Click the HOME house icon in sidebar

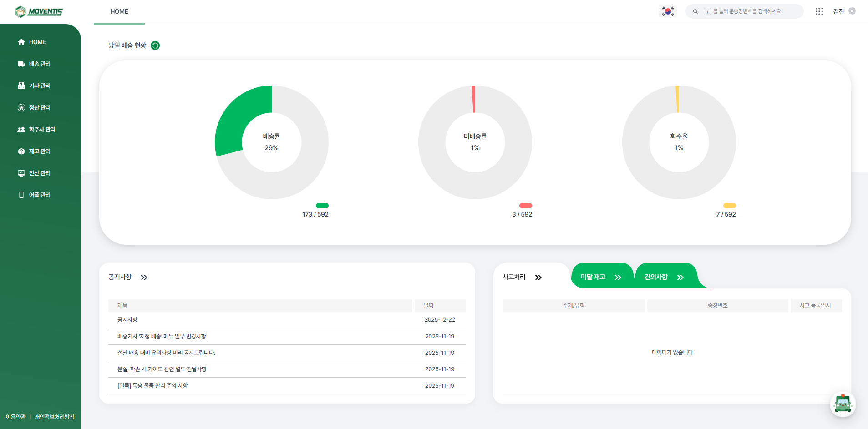(x=21, y=42)
